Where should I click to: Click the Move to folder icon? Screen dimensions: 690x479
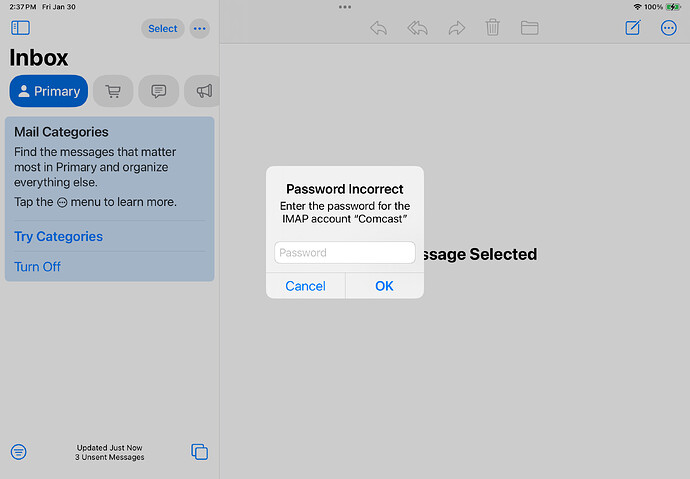point(529,28)
